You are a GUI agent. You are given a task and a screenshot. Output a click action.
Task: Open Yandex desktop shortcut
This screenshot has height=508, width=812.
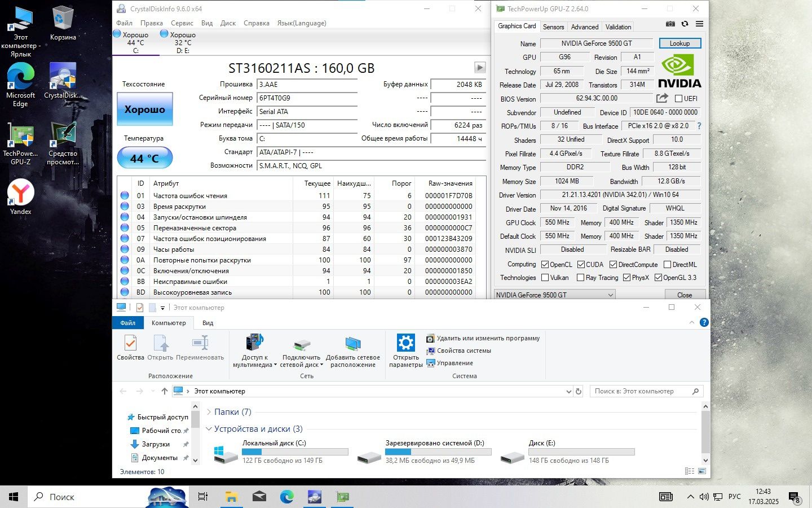click(x=20, y=196)
